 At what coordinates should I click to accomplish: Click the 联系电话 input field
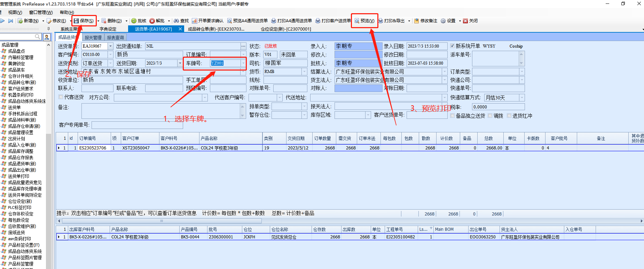164,88
